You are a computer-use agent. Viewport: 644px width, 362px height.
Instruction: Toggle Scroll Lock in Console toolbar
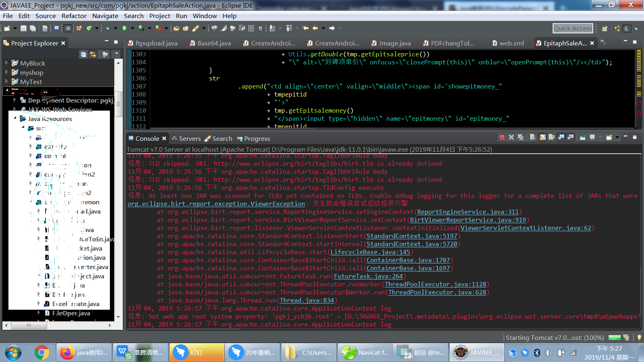point(543,138)
